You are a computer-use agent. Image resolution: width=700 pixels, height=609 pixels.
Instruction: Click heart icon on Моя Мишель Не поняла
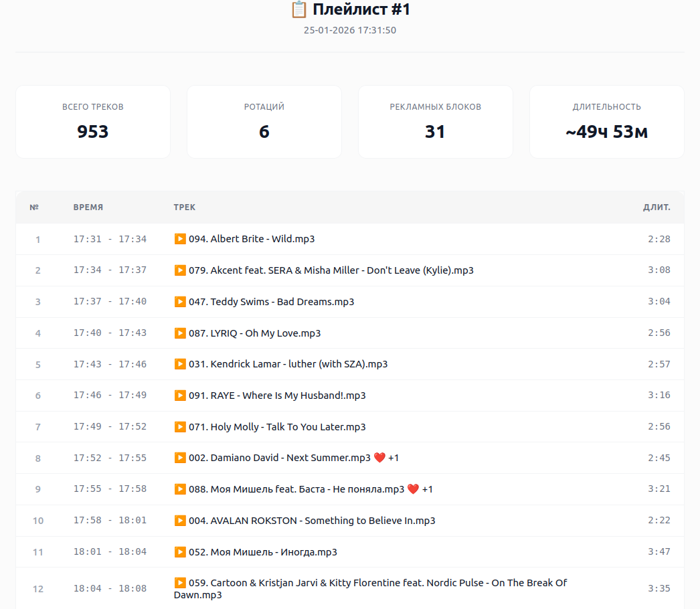(x=413, y=489)
